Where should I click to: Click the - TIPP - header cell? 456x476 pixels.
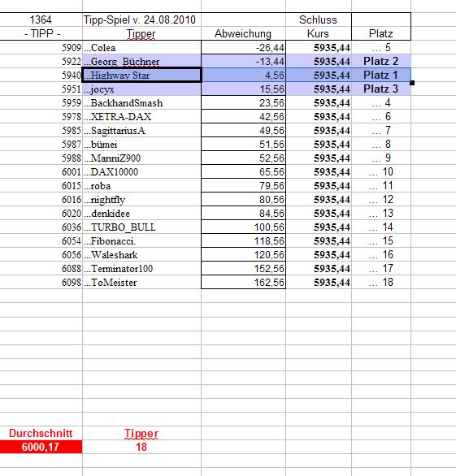[x=41, y=33]
